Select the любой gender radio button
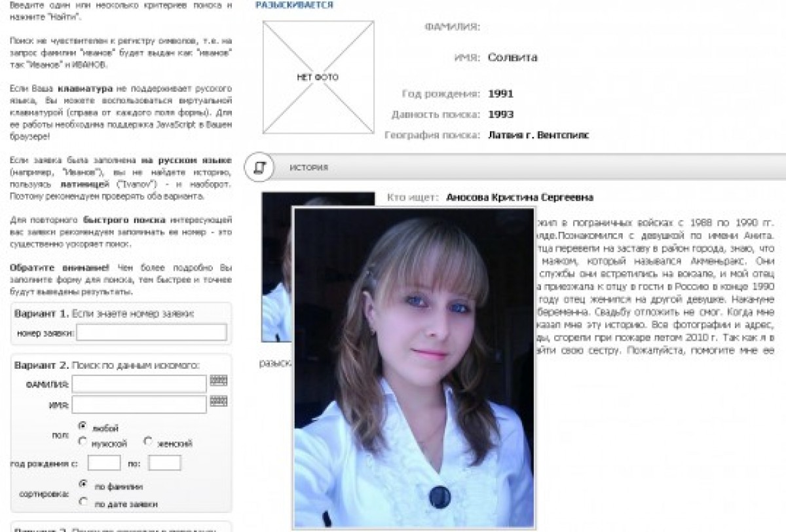 [x=83, y=426]
